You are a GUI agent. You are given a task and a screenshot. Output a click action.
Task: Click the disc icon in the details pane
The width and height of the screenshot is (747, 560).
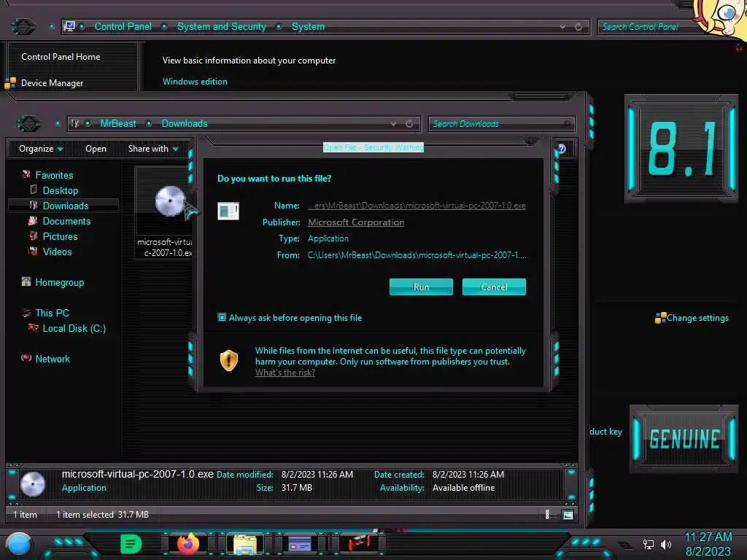click(32, 484)
